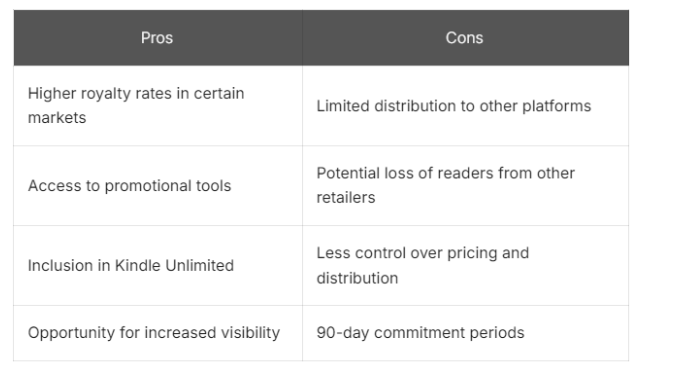The width and height of the screenshot is (673, 373).
Task: Click the word 'markets' in first row
Action: tap(57, 118)
